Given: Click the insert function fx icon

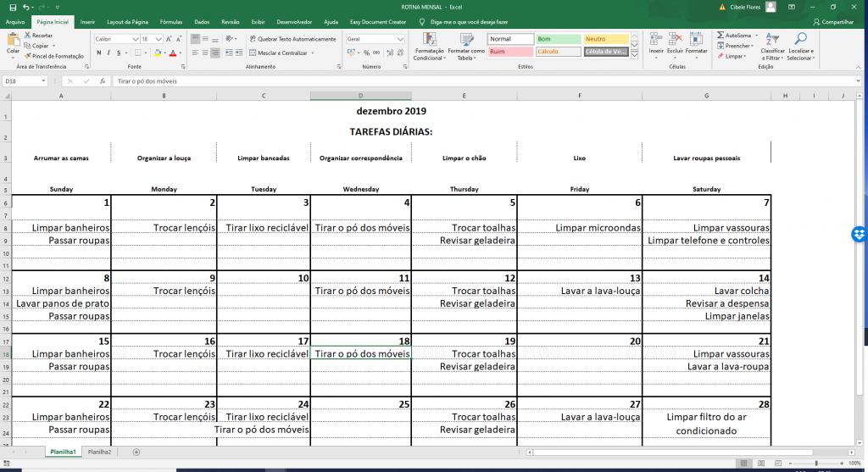Looking at the screenshot, I should pyautogui.click(x=102, y=81).
